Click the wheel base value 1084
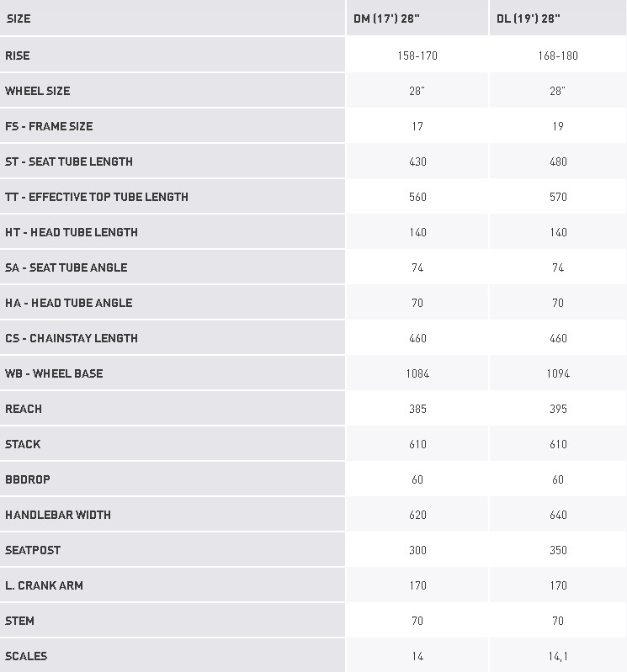The image size is (627, 672). 417,373
